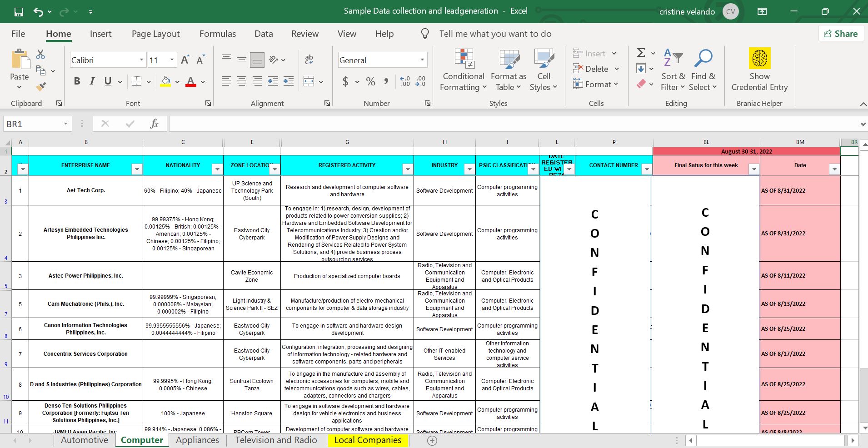868x448 pixels.
Task: Open the Automotive sheet tab
Action: point(85,440)
